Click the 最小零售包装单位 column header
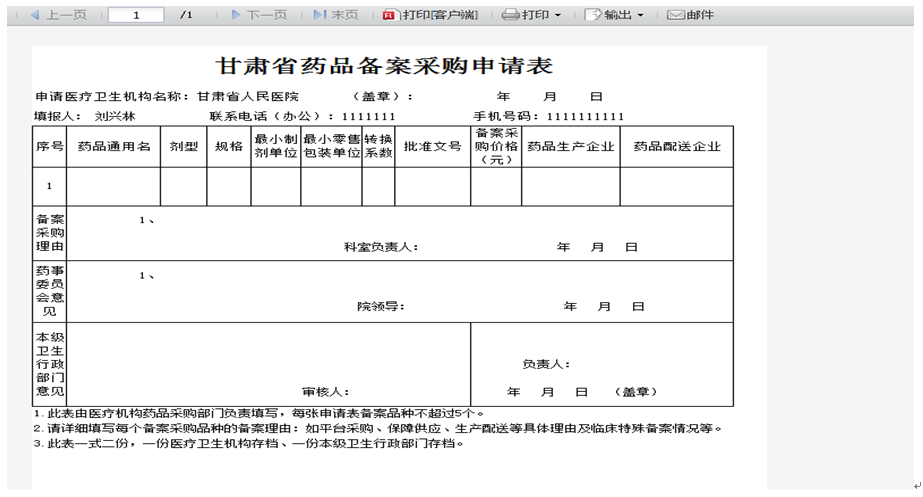This screenshot has width=923, height=497. point(331,146)
